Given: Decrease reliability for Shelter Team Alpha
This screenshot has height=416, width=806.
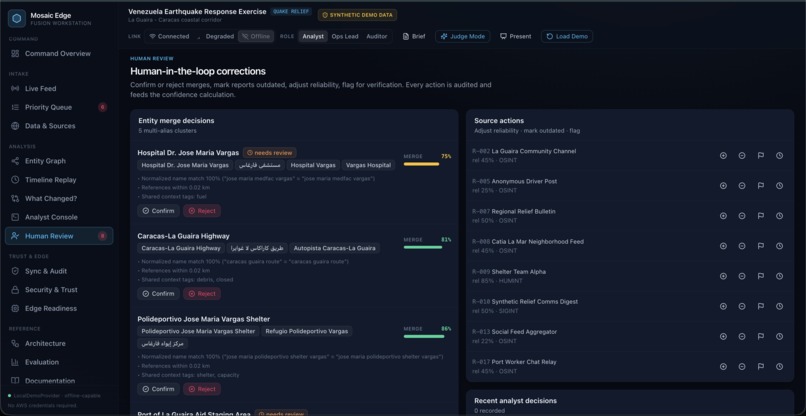Looking at the screenshot, I should [742, 276].
